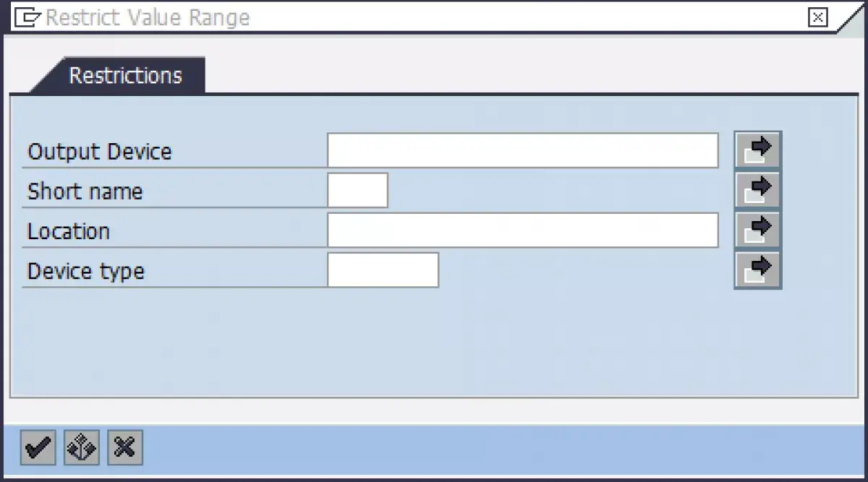Click the dialog menu icon in title bar

(x=27, y=17)
